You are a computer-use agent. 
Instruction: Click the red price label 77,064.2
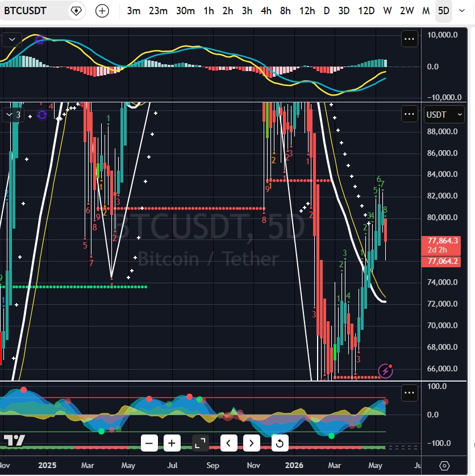click(441, 262)
